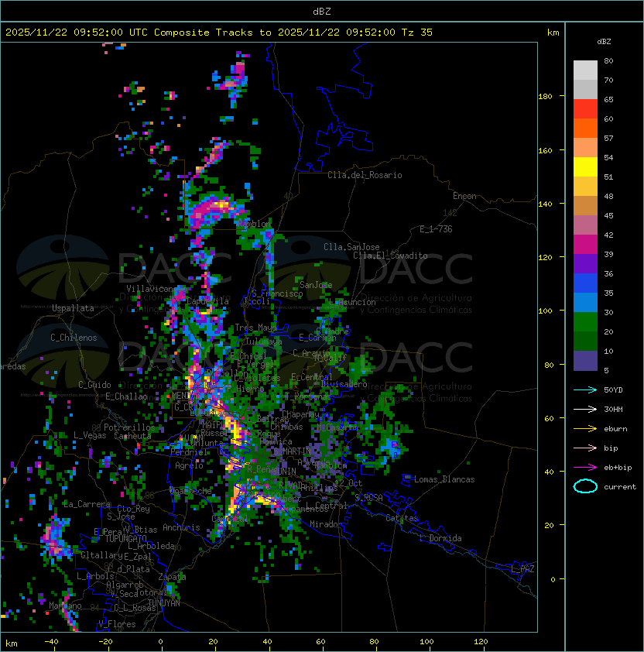This screenshot has width=644, height=652.
Task: Click the 'Cltallary' map label
Action: pyautogui.click(x=101, y=555)
